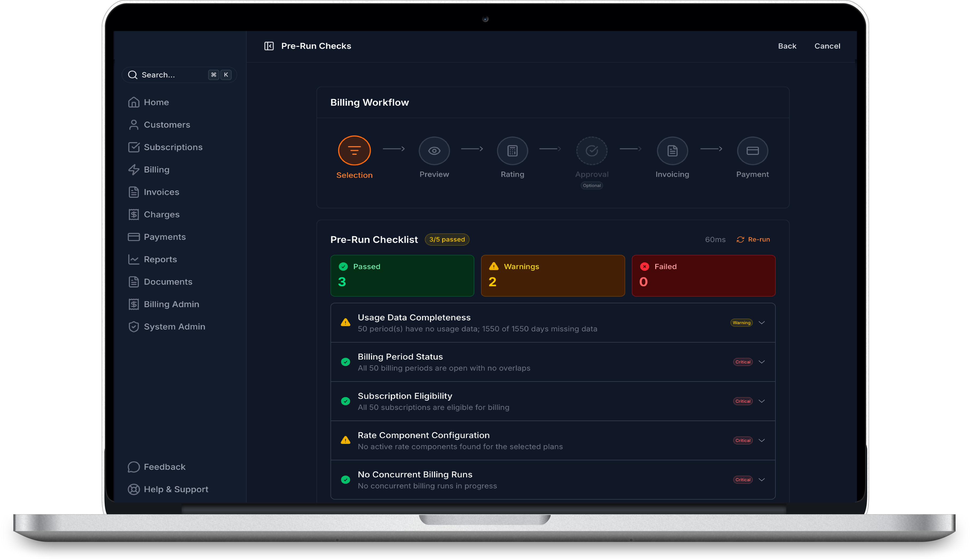Select the Invoices menu item

click(x=162, y=192)
